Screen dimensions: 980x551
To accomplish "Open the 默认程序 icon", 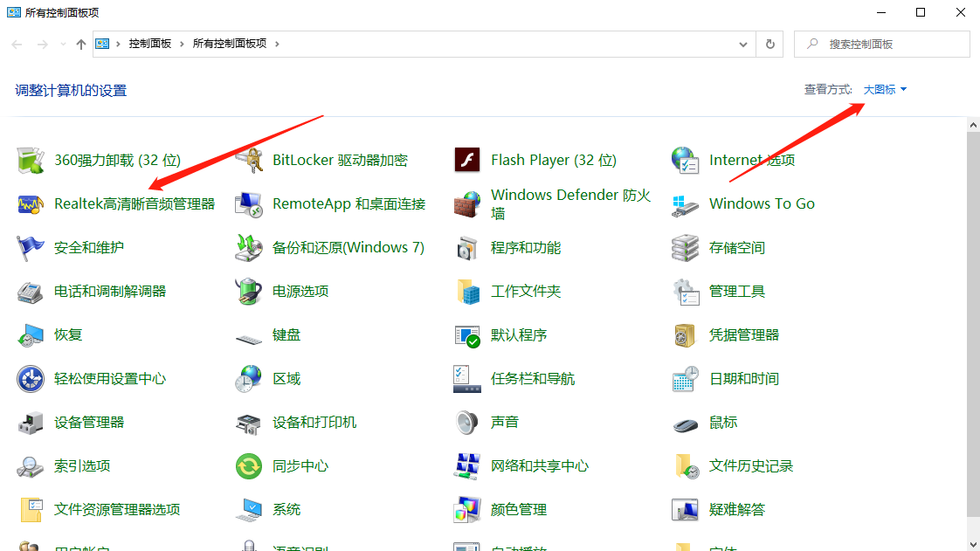I will 467,336.
